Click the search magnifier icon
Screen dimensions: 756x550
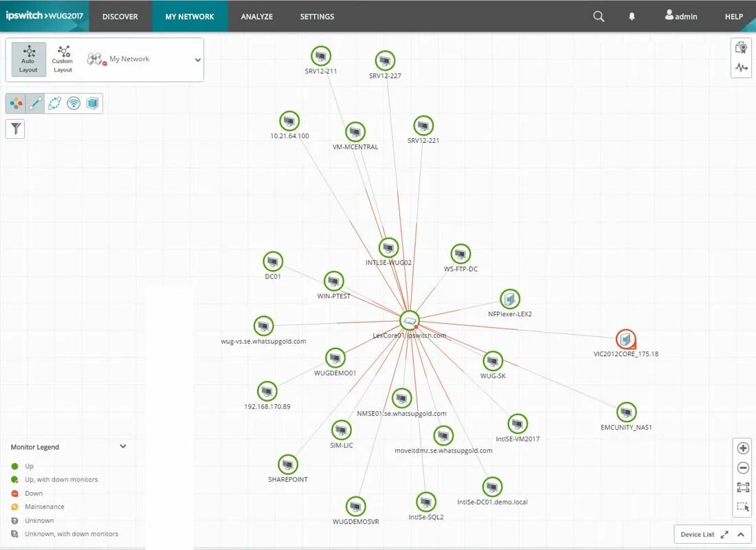tap(599, 16)
